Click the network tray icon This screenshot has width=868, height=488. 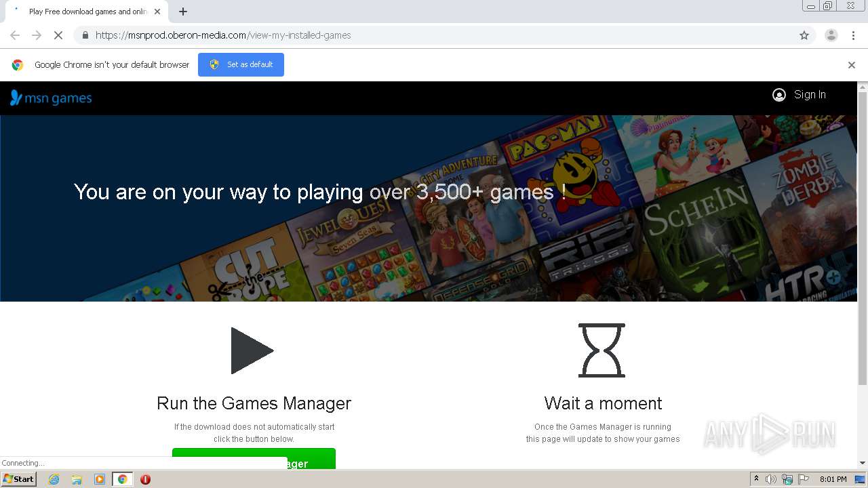click(787, 479)
